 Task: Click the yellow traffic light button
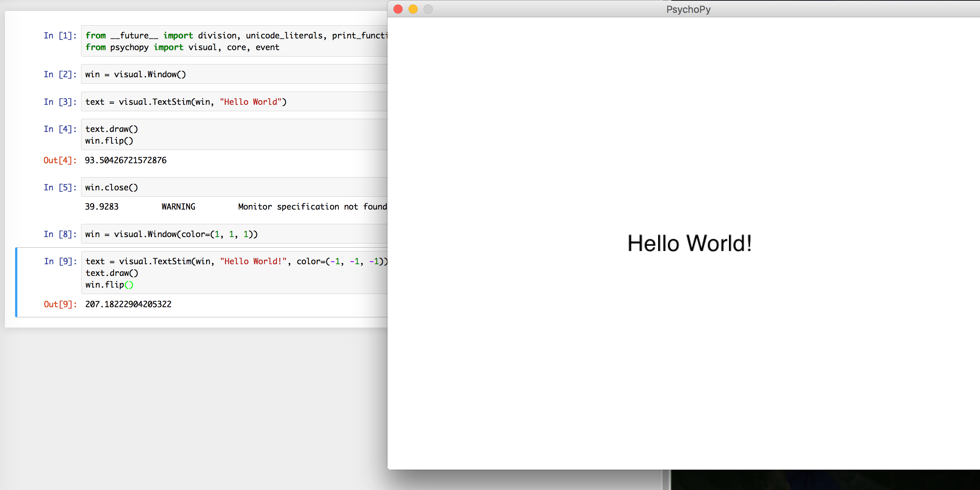[x=413, y=9]
